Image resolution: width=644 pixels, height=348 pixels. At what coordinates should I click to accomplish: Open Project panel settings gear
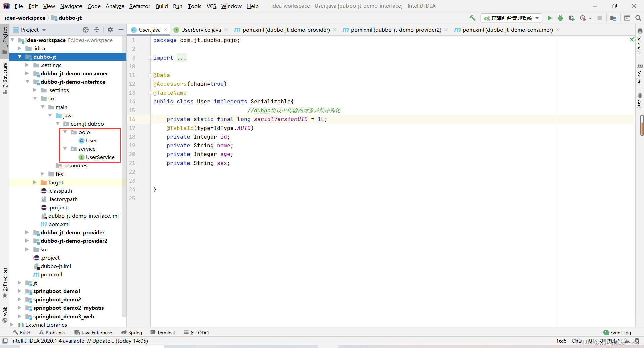pyautogui.click(x=110, y=30)
